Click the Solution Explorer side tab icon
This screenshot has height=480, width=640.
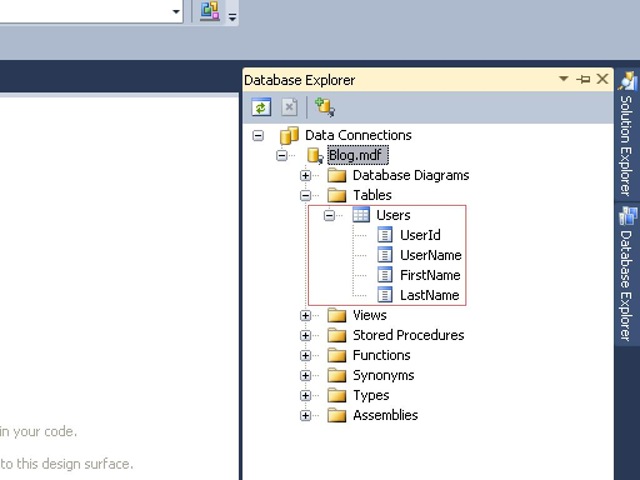627,80
